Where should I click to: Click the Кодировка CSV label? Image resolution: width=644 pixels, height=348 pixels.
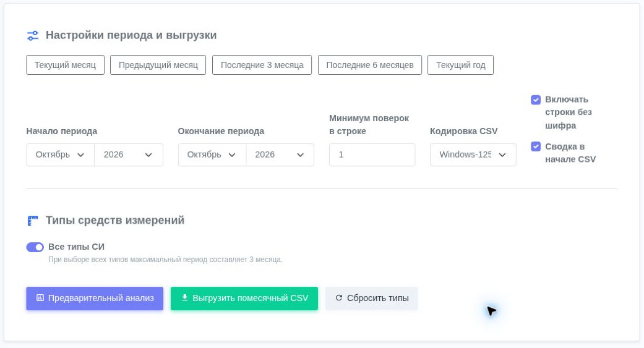(x=464, y=131)
